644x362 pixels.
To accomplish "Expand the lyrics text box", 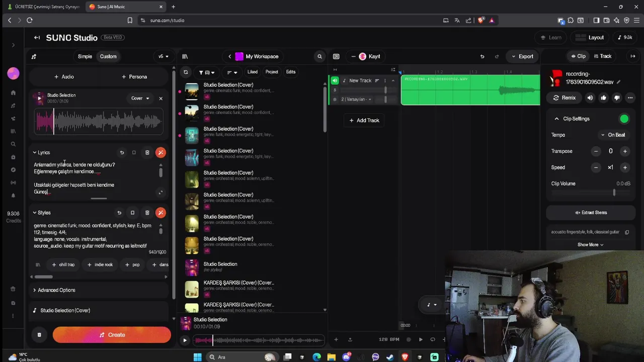I will pyautogui.click(x=160, y=192).
